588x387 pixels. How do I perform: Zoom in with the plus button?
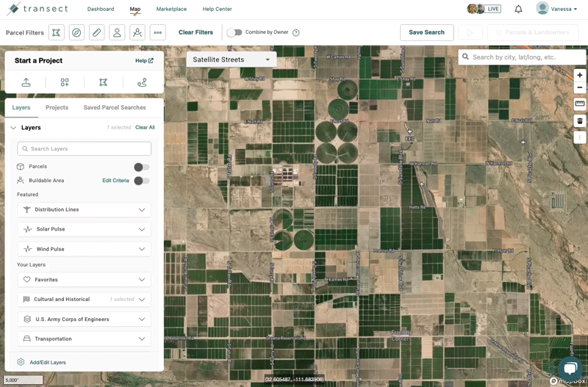coord(579,75)
